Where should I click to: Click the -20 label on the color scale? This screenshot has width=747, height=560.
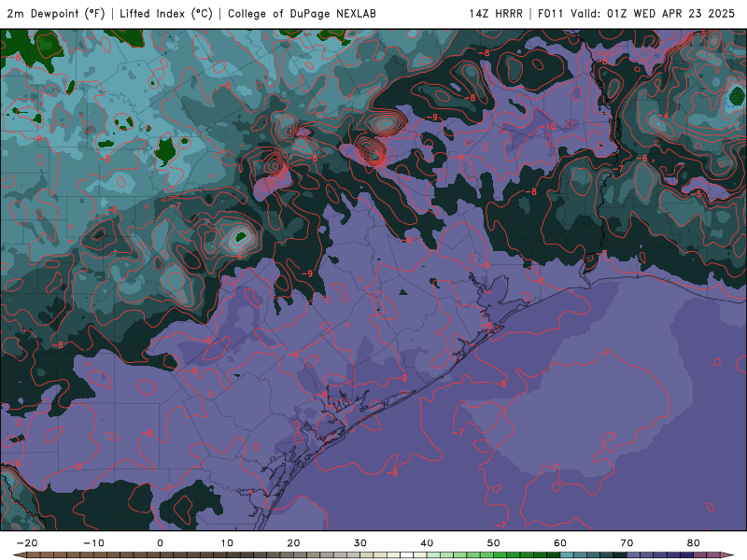(x=27, y=543)
